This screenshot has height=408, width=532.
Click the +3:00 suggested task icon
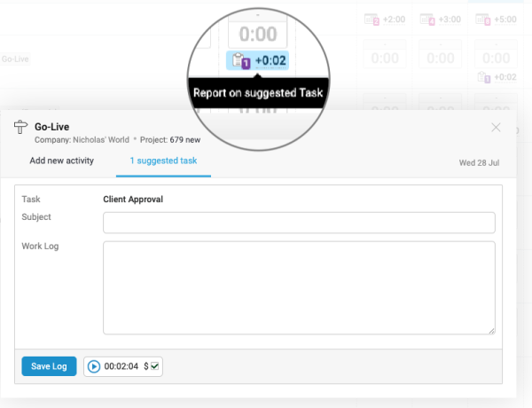pos(427,19)
